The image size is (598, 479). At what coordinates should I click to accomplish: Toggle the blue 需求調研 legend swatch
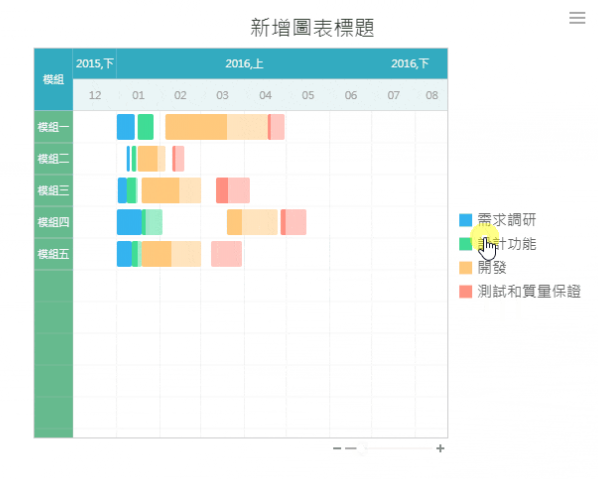pyautogui.click(x=465, y=220)
